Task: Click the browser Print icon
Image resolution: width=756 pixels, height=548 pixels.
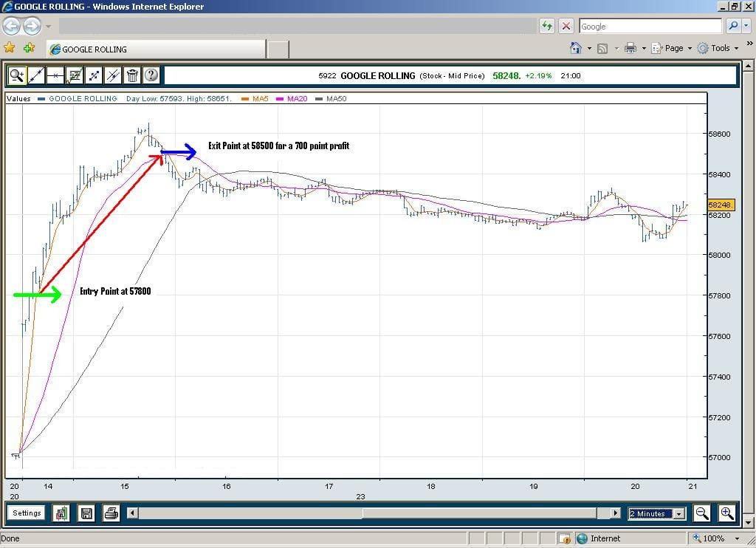Action: [x=630, y=48]
